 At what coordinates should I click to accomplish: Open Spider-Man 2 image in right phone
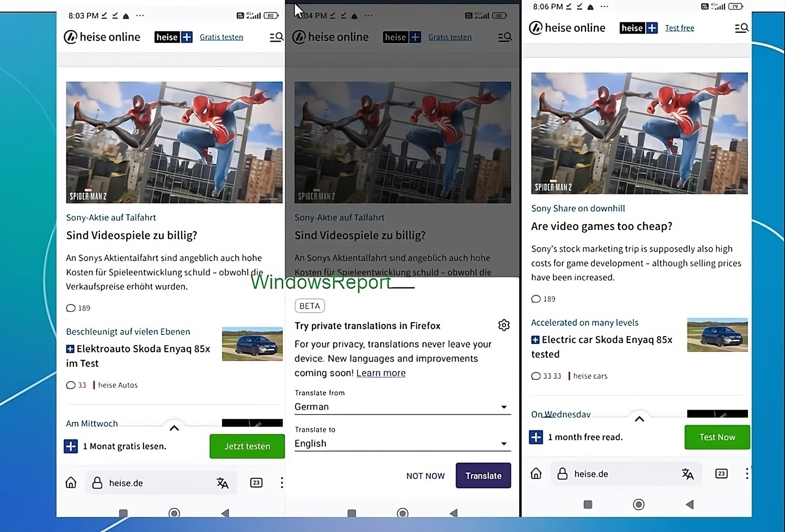(x=639, y=133)
